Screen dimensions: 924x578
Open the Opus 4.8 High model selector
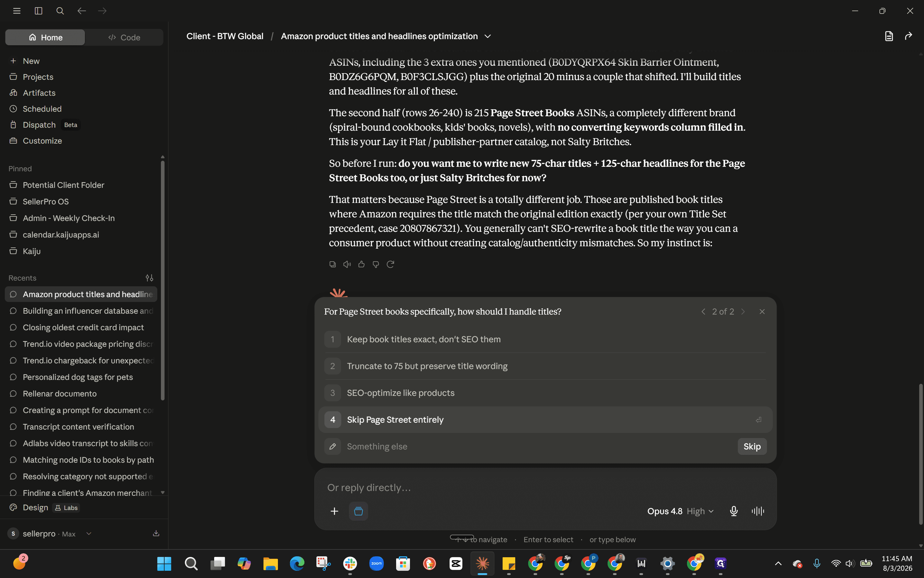coord(680,511)
